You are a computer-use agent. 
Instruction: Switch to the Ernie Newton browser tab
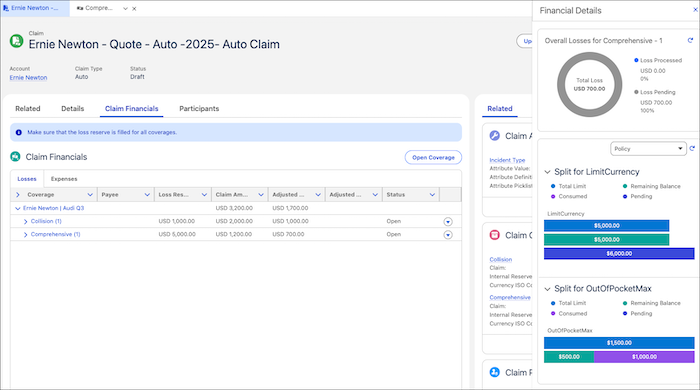pyautogui.click(x=35, y=8)
